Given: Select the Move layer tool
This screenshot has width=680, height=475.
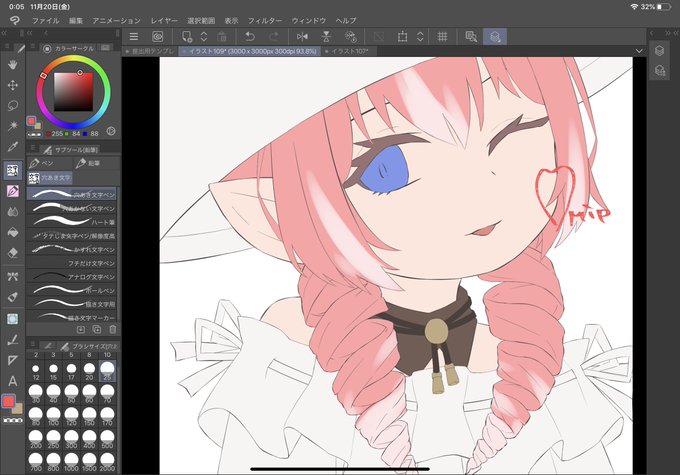Looking at the screenshot, I should tap(13, 85).
